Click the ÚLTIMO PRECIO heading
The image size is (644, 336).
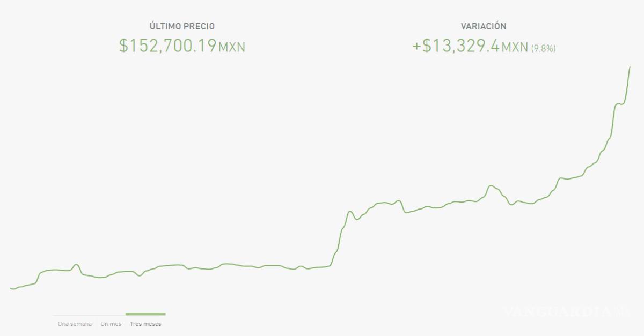tap(182, 25)
